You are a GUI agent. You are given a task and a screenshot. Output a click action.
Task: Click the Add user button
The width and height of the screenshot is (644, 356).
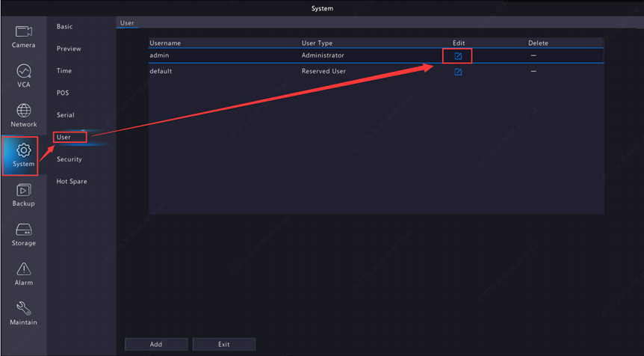(155, 344)
